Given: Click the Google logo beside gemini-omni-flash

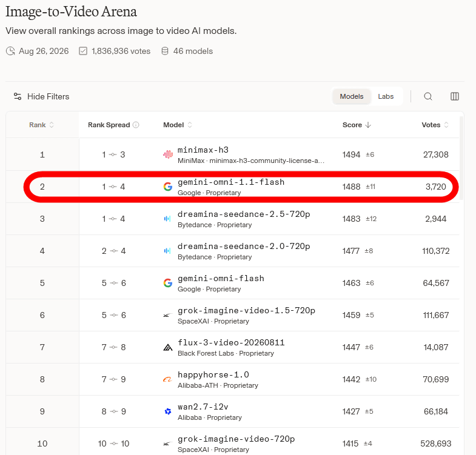Looking at the screenshot, I should [x=168, y=283].
